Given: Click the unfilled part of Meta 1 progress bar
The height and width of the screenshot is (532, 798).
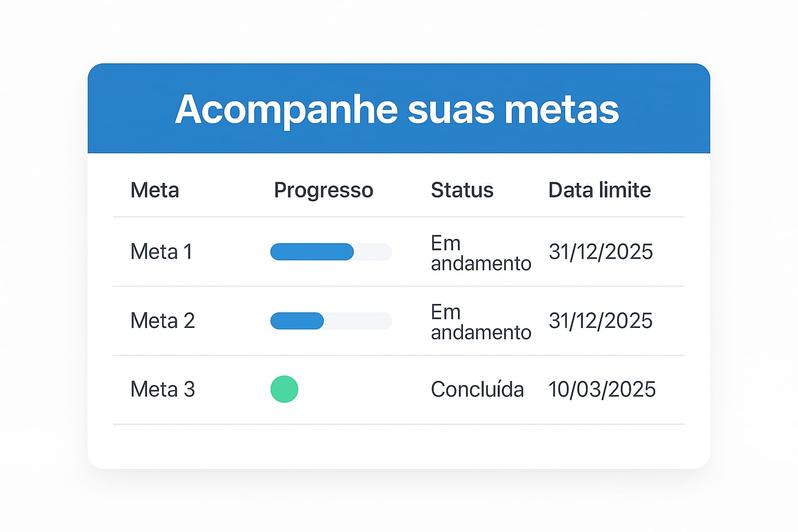Looking at the screenshot, I should pos(373,252).
